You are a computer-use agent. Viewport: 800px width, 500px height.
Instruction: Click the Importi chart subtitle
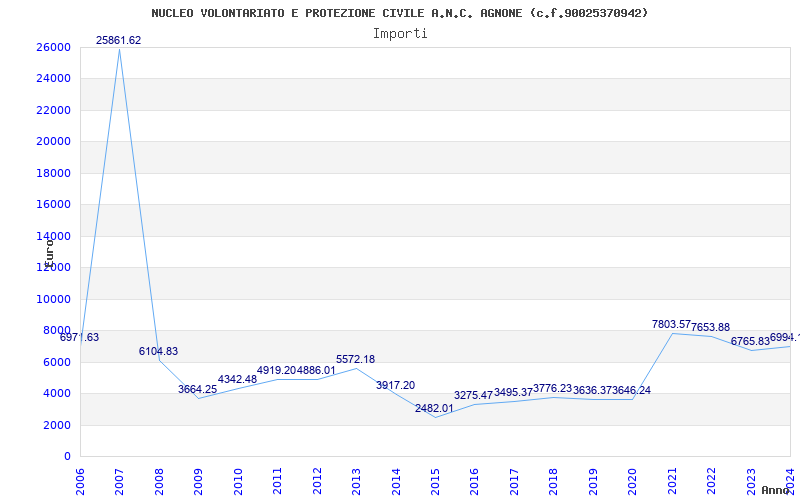click(x=400, y=34)
